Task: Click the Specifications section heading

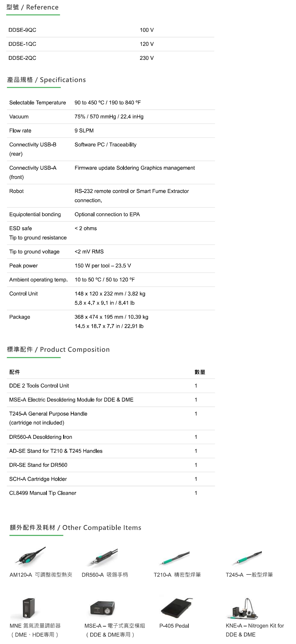Action: (46, 80)
